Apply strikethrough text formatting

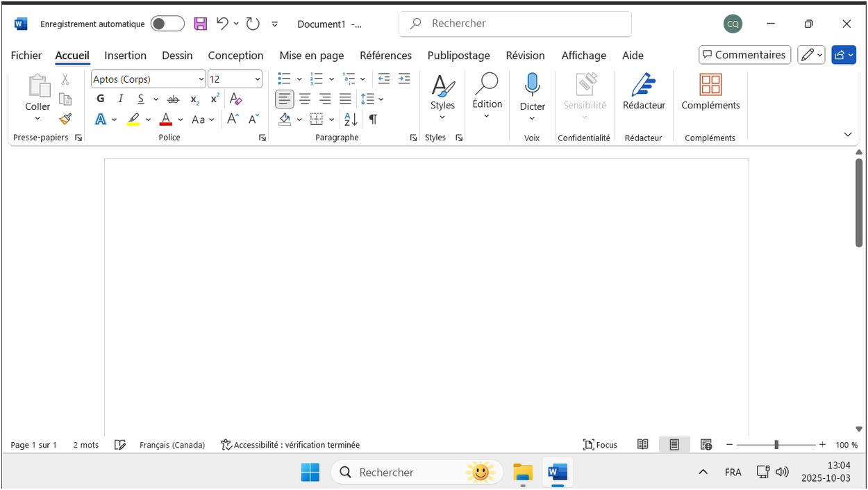click(x=174, y=99)
